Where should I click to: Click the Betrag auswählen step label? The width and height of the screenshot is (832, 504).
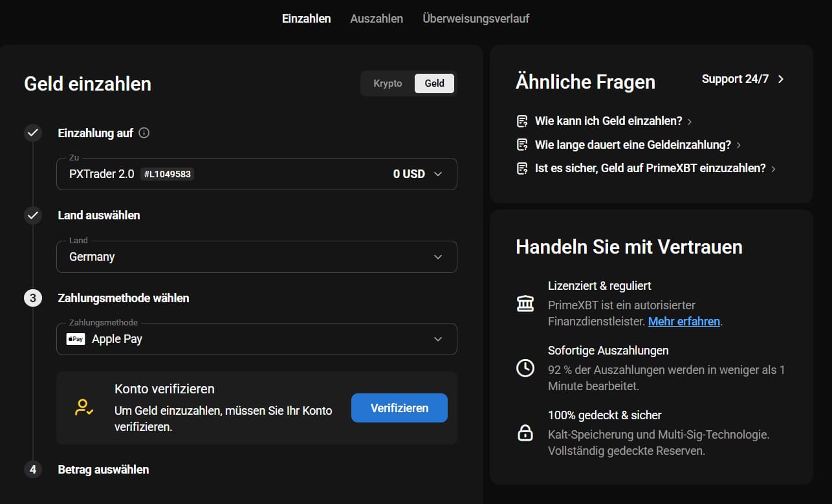click(104, 469)
